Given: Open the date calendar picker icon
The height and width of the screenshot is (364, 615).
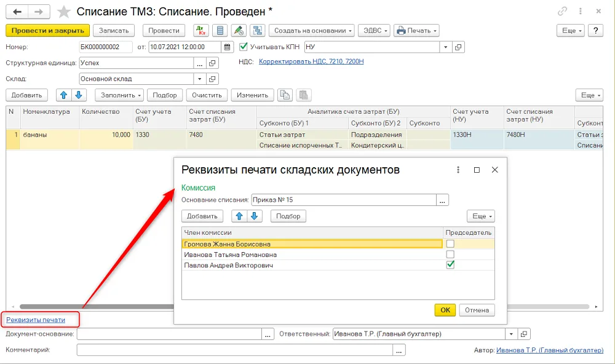Looking at the screenshot, I should (x=227, y=47).
